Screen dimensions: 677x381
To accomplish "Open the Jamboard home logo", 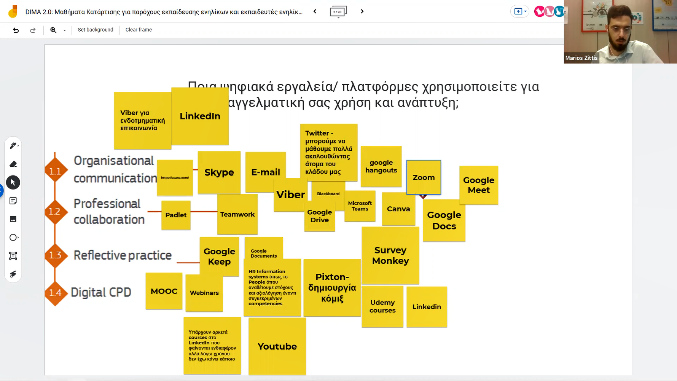I will click(13, 11).
